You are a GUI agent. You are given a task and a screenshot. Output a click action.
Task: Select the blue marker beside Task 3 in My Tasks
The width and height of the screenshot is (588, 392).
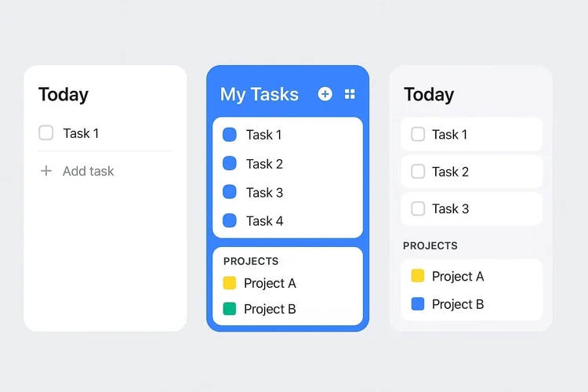[230, 191]
